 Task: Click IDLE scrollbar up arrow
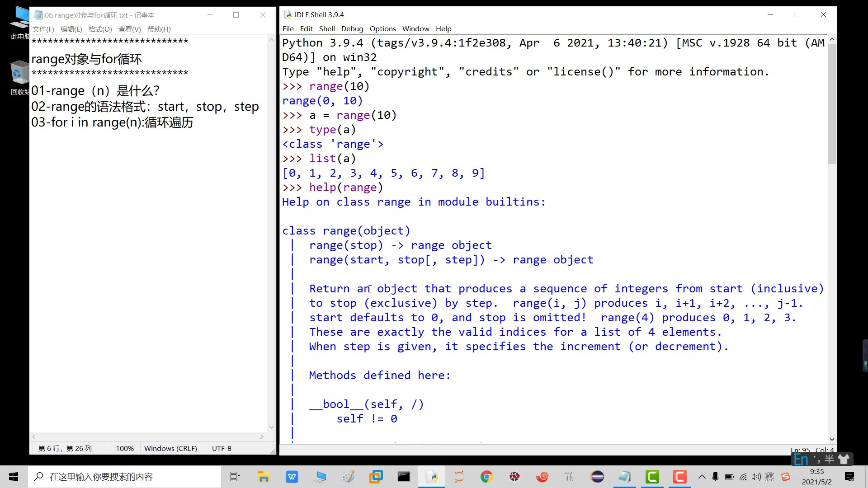click(x=832, y=40)
